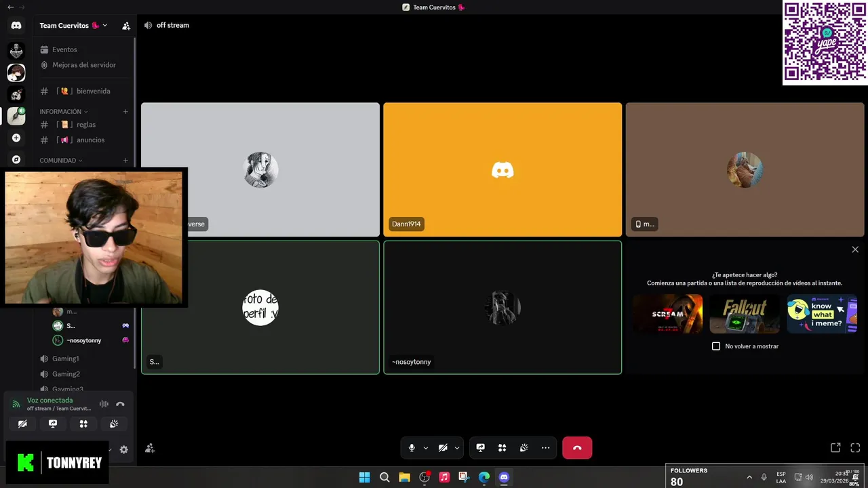Focus the ~nosoytonny video tile
This screenshot has height=488, width=868.
pos(502,308)
